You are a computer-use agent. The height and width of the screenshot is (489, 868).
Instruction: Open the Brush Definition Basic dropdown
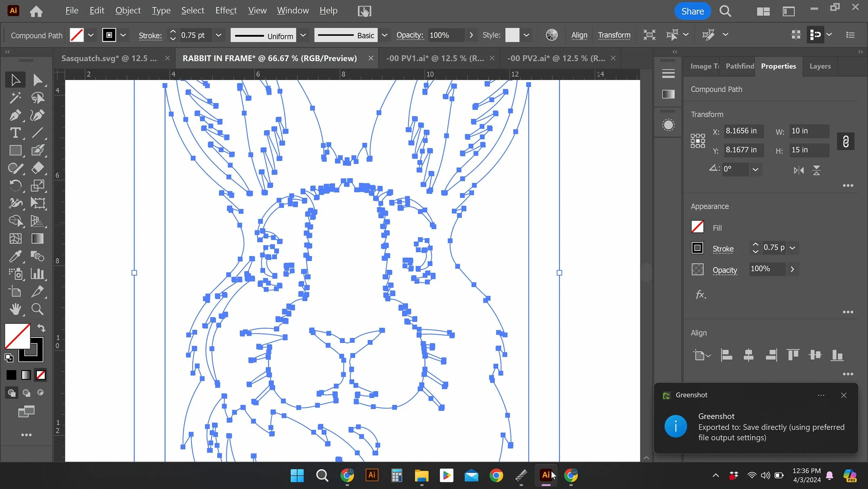click(x=384, y=35)
